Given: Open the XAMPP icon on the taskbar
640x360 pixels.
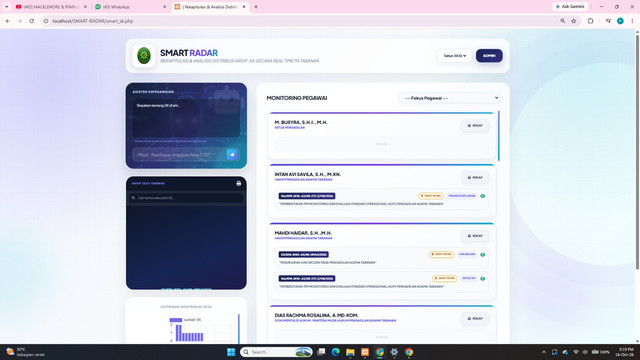Looking at the screenshot, I should [x=365, y=352].
